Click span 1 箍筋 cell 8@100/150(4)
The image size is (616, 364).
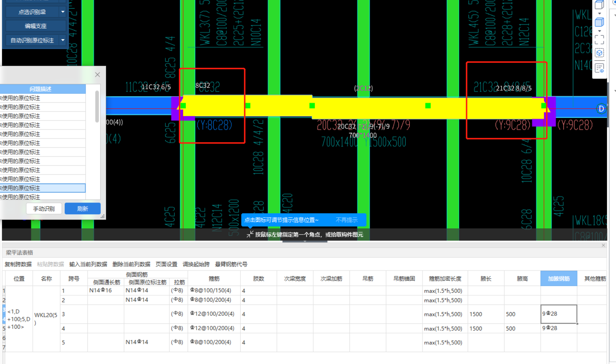pyautogui.click(x=214, y=291)
